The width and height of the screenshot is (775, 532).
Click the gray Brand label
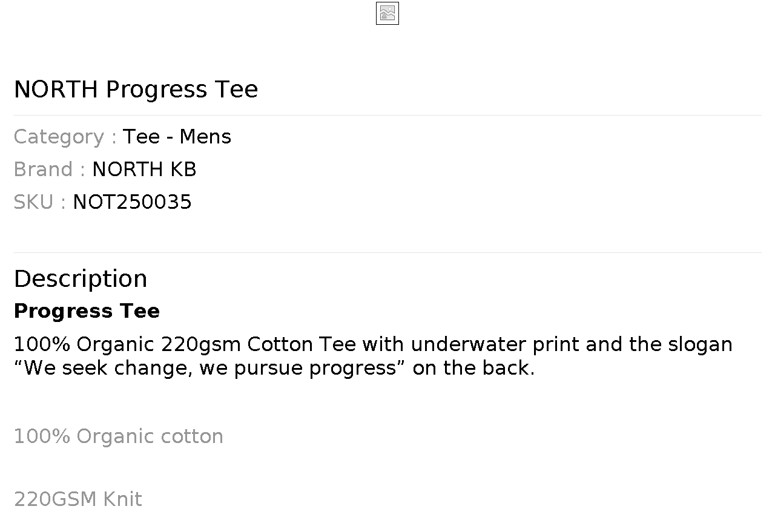click(49, 169)
